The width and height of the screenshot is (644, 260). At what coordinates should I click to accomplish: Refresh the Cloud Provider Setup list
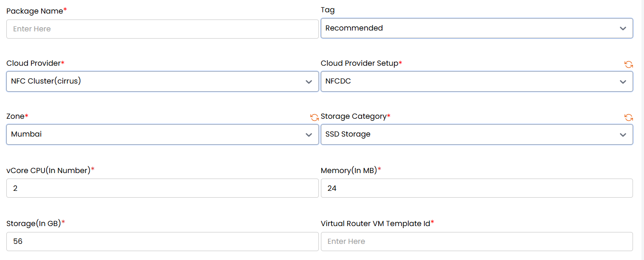pos(628,64)
